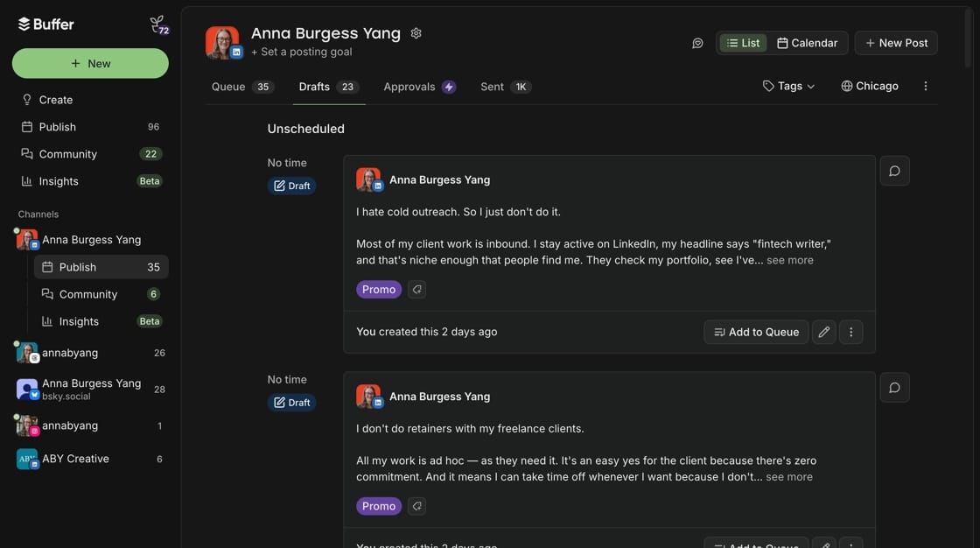Screen dimensions: 980x548
Task: Open the feedback chat bubble icon in header
Action: [697, 43]
